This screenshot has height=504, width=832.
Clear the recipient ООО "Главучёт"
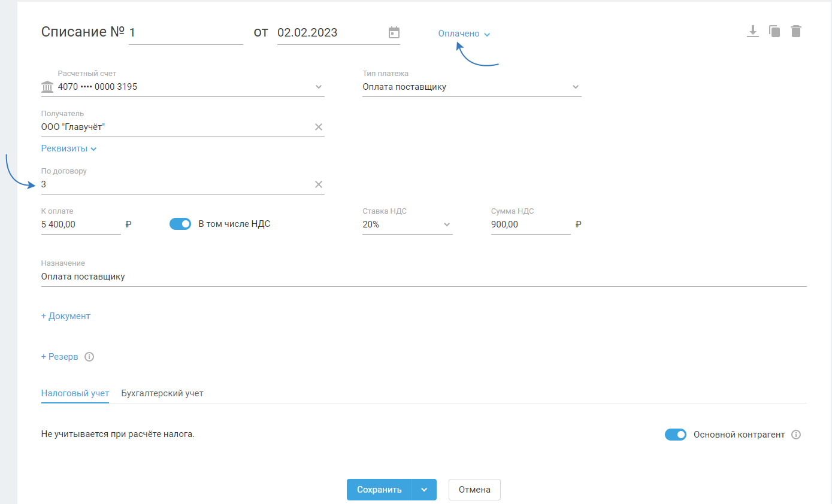[x=319, y=127]
